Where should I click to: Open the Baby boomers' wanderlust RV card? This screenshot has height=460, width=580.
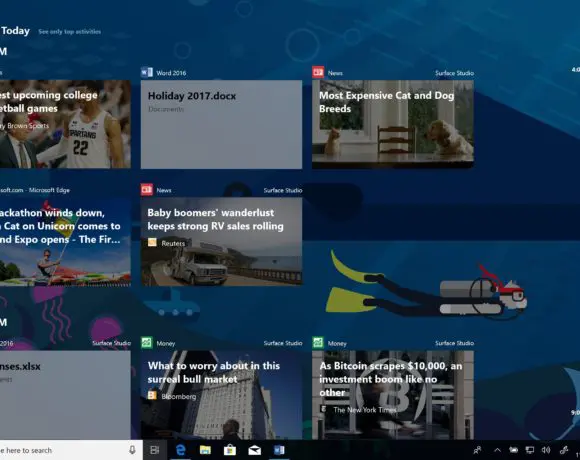(221, 241)
